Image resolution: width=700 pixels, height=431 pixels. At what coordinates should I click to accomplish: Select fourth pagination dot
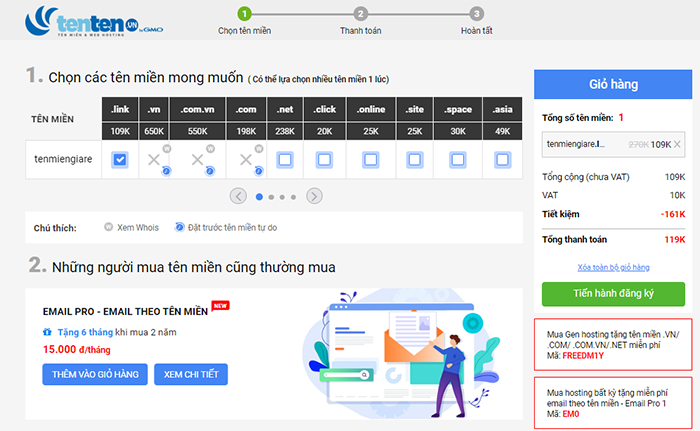pos(293,197)
